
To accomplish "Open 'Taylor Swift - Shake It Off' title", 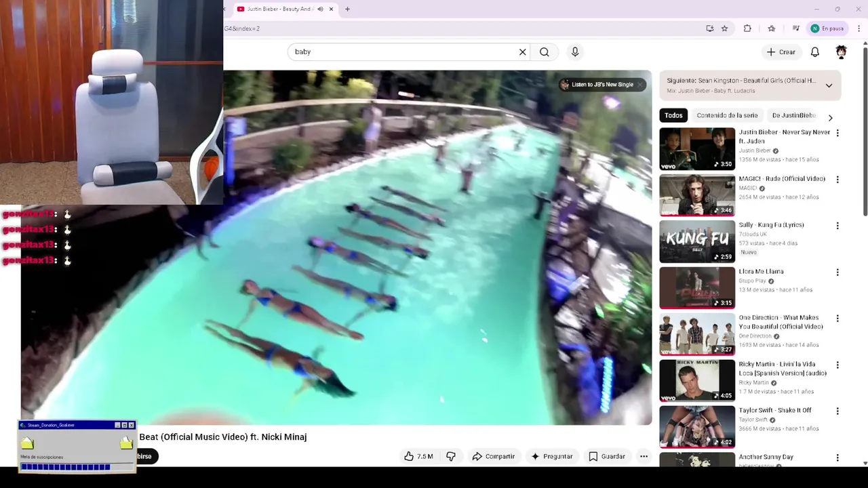I will coord(775,410).
